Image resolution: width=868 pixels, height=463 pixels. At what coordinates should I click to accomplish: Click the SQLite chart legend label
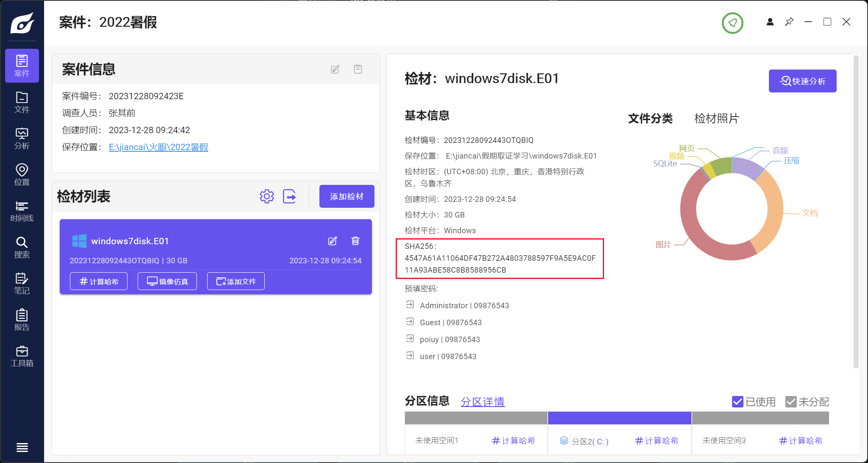(665, 164)
